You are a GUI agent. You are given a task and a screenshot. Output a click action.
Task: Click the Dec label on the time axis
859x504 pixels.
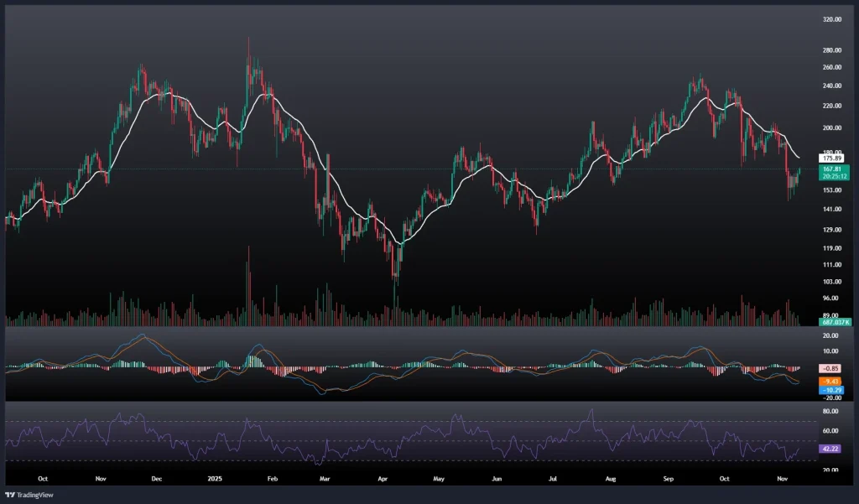tap(157, 478)
